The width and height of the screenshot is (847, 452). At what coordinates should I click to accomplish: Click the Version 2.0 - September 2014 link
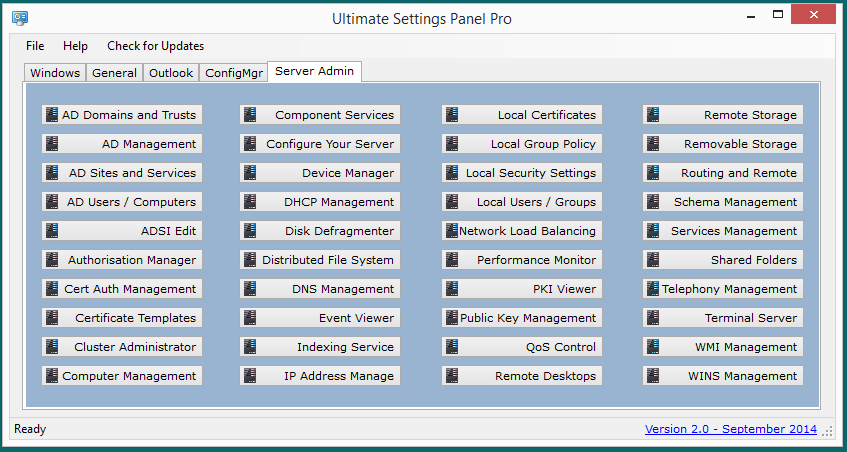coord(730,429)
